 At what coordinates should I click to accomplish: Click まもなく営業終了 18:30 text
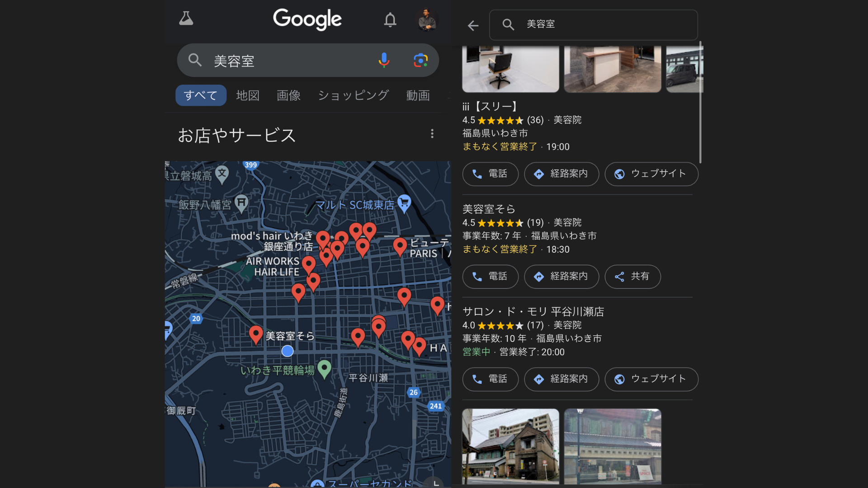point(516,249)
